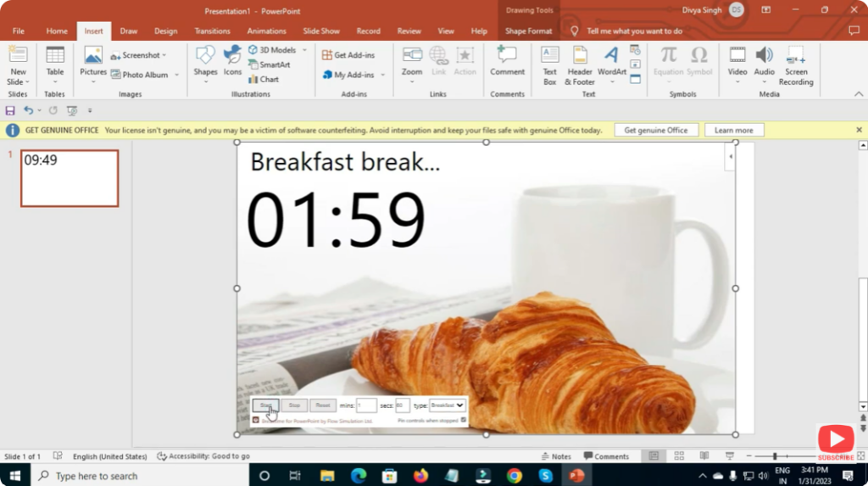Insert a Chart
The width and height of the screenshot is (868, 486).
point(264,79)
